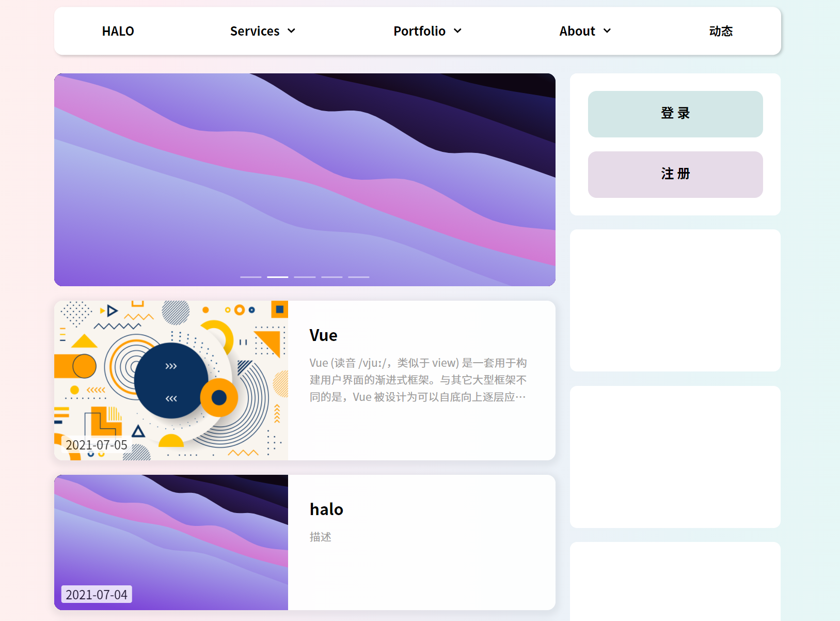Image resolution: width=840 pixels, height=621 pixels.
Task: Select the first carousel slide indicator
Action: (x=251, y=277)
